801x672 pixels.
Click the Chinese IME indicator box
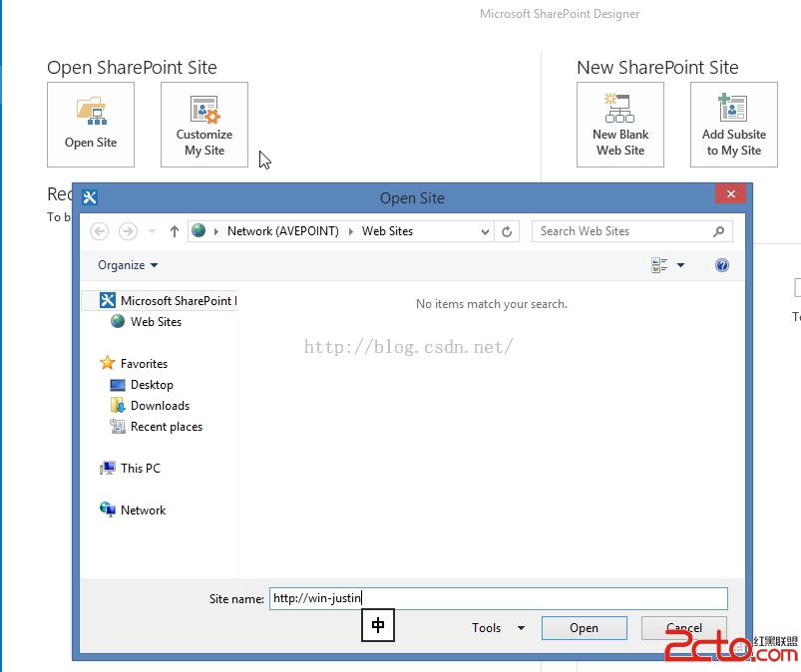pyautogui.click(x=378, y=625)
